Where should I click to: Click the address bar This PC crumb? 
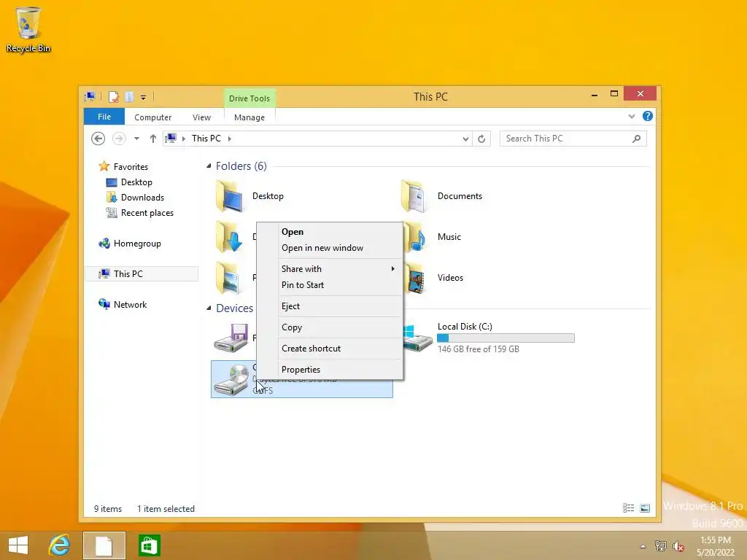pos(206,139)
